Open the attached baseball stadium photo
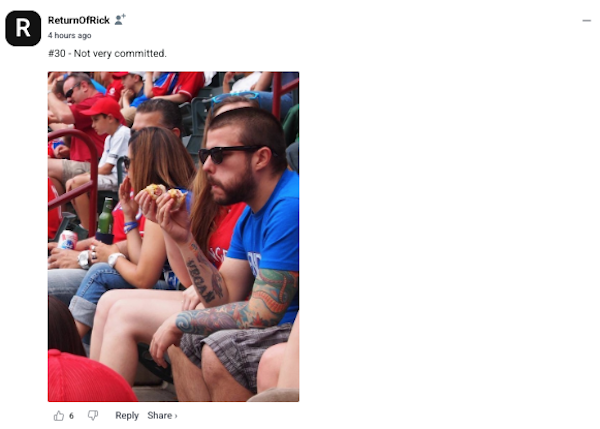The height and width of the screenshot is (429, 600). [173, 237]
